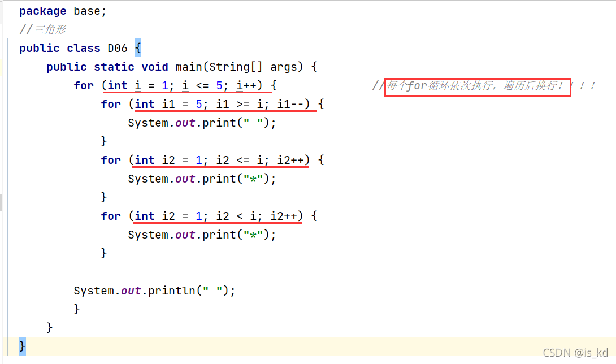Click the "package base;" line
Viewport: 616px width, 364px height.
coord(63,11)
